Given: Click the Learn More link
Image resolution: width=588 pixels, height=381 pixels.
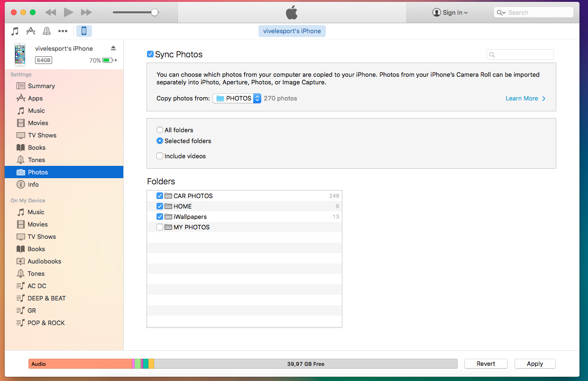Looking at the screenshot, I should click(525, 99).
